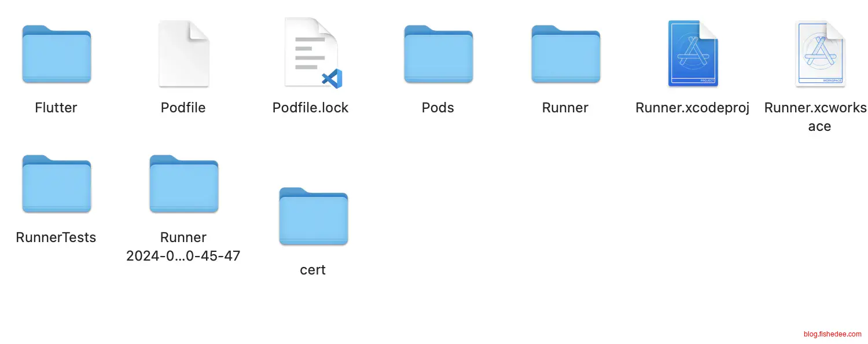
Task: Click the "Runner 2024-0…0-45-47" name label
Action: coord(183,247)
